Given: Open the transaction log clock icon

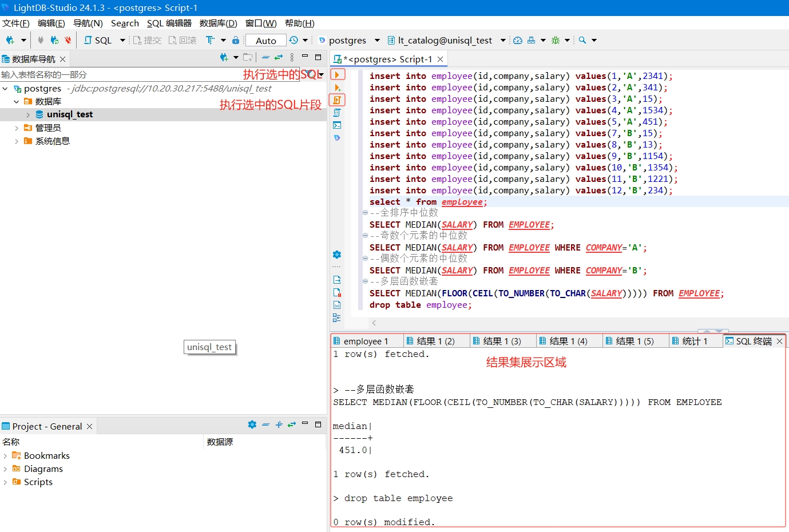Looking at the screenshot, I should [x=294, y=40].
